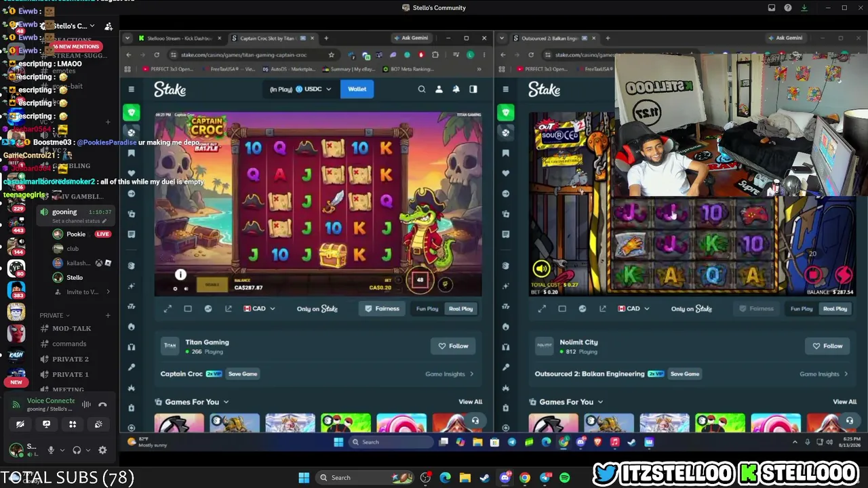Open commands channel in Discord
The width and height of the screenshot is (868, 488).
69,344
